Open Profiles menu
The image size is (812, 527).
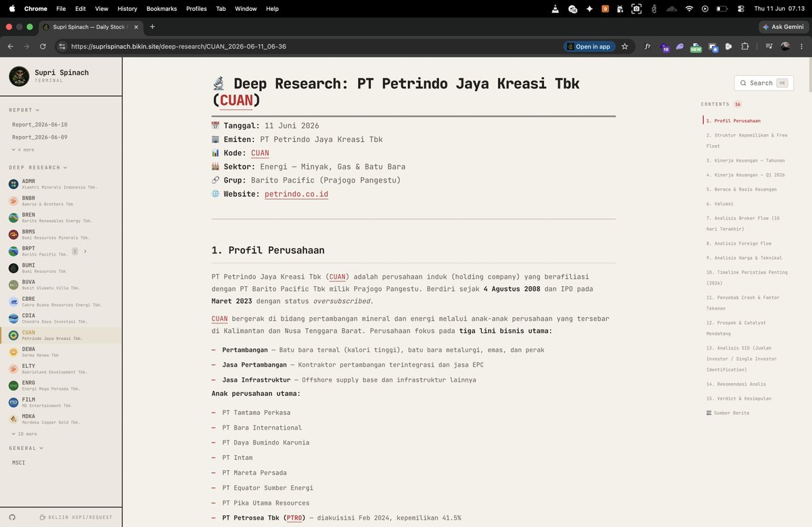tap(196, 9)
